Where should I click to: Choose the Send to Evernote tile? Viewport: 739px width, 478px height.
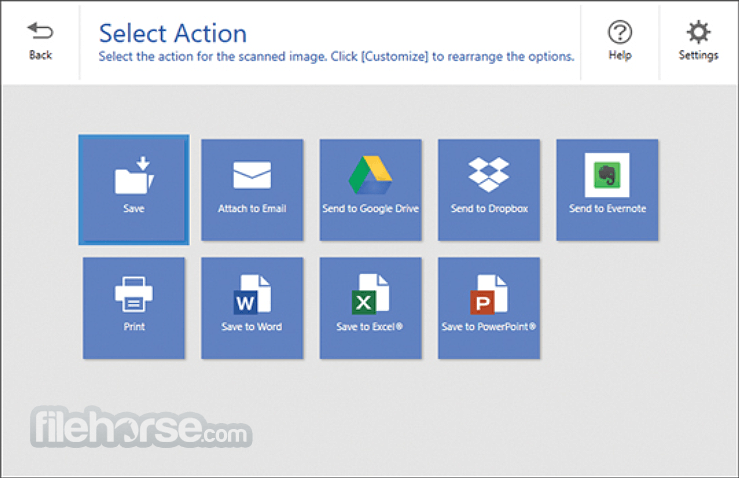[607, 190]
